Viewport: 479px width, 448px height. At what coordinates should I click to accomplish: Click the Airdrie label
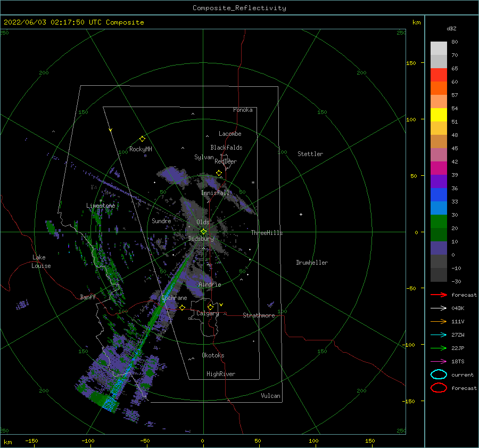tap(210, 284)
